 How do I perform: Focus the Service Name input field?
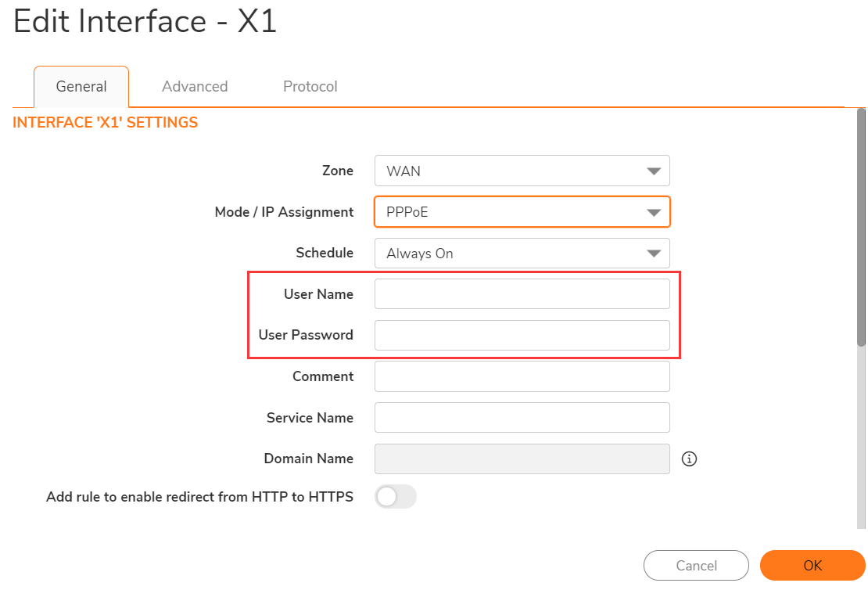[x=522, y=417]
